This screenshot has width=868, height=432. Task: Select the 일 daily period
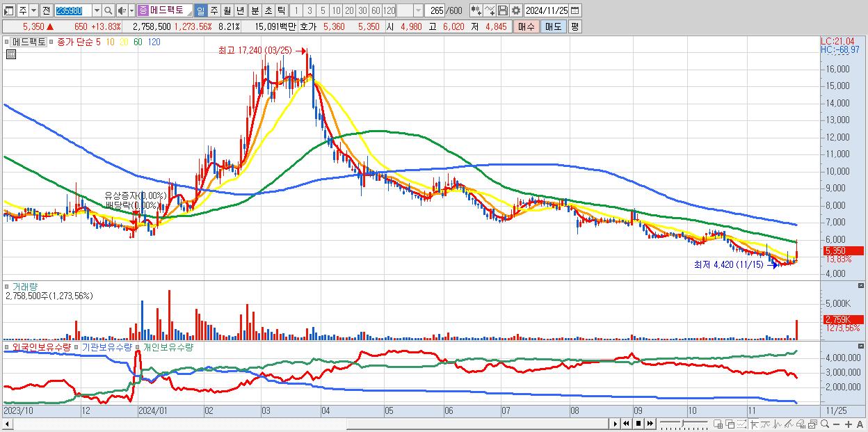201,10
